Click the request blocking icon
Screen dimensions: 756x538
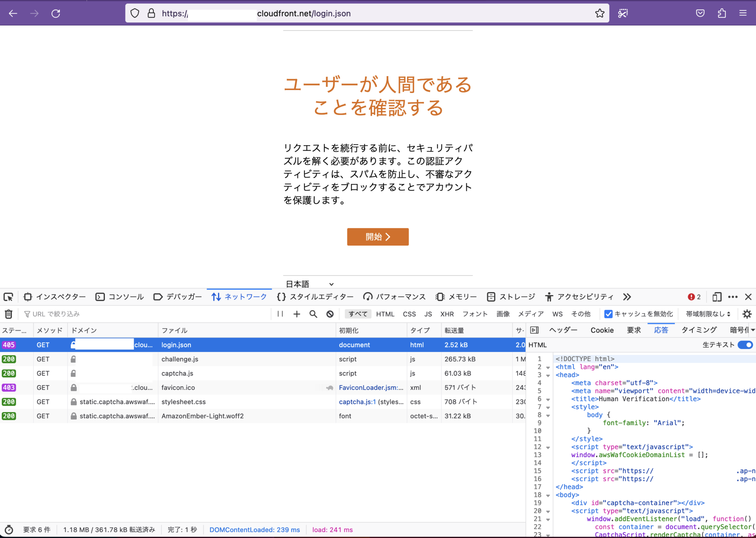pos(330,313)
